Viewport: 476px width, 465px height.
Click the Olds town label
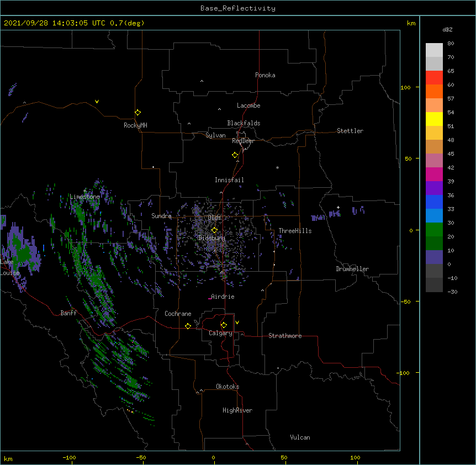tap(214, 218)
